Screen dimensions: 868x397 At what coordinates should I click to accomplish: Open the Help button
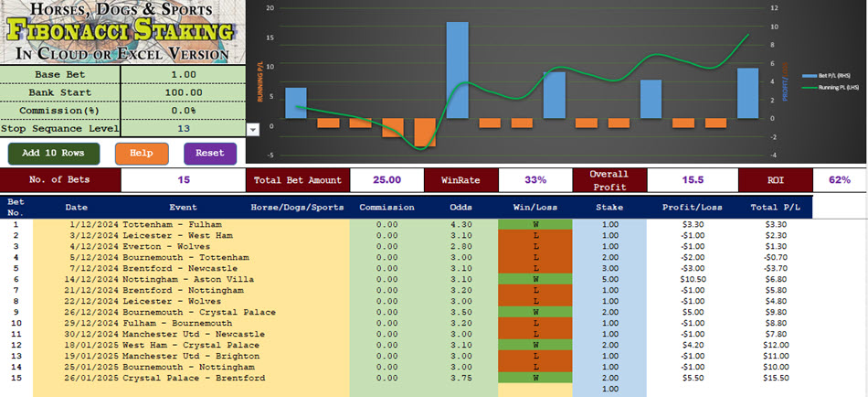click(141, 153)
